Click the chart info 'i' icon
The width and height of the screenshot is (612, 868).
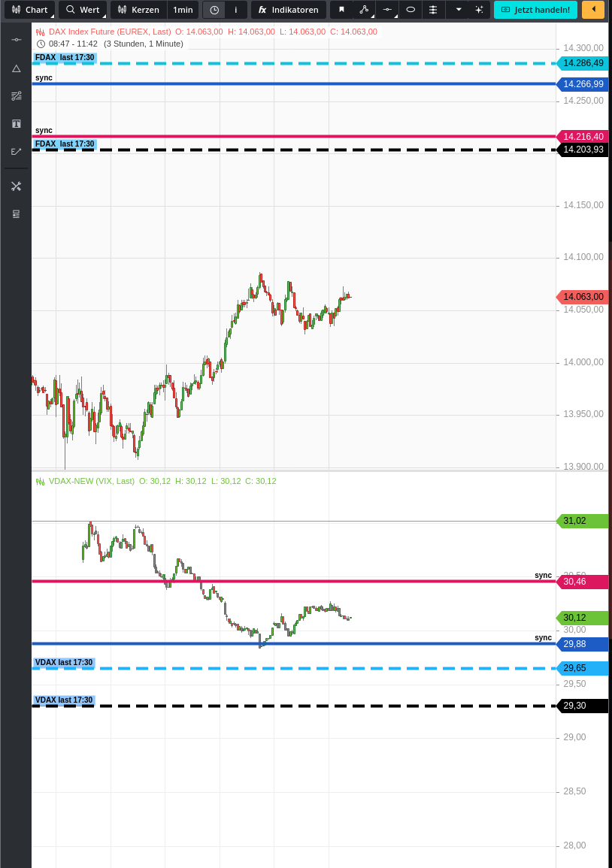[x=235, y=10]
